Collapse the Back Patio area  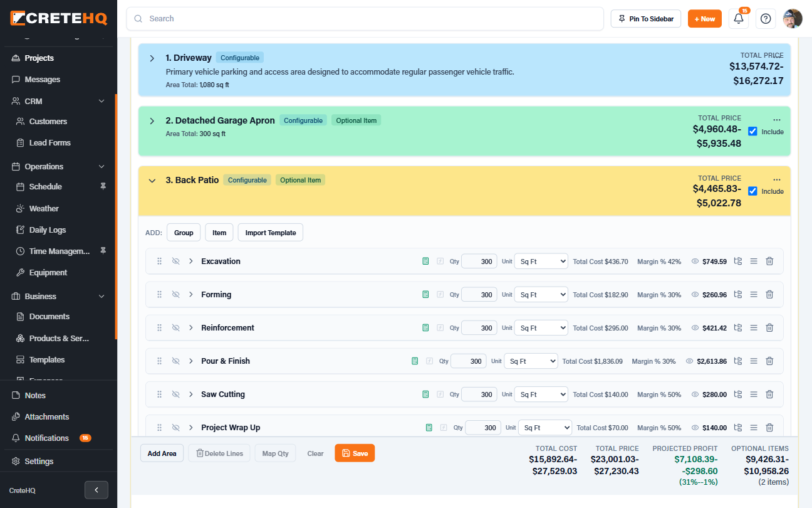point(152,181)
